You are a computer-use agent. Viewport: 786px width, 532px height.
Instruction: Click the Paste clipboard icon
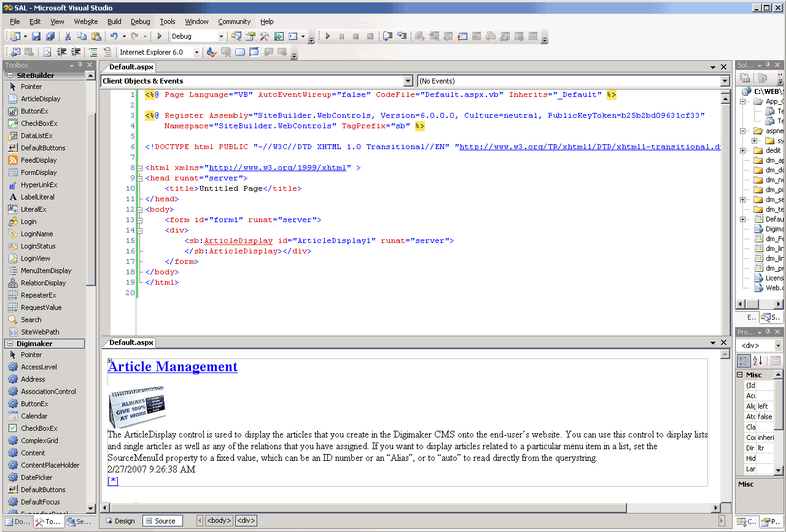pyautogui.click(x=96, y=36)
